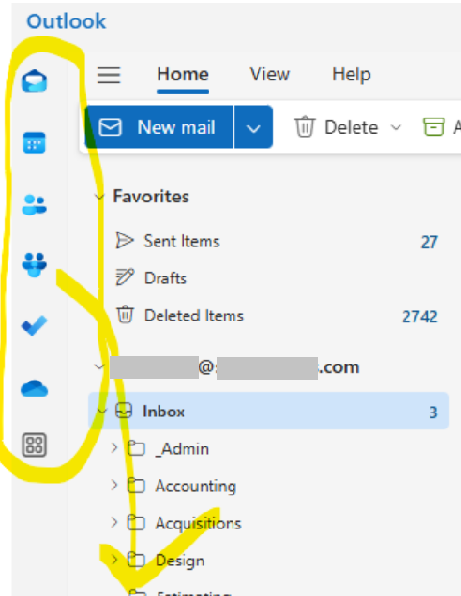Click the trash can Delete icon

(x=304, y=127)
